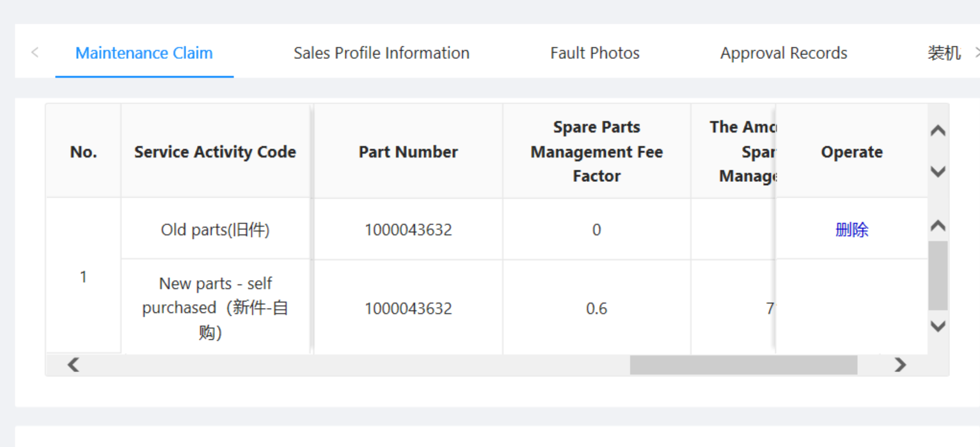Click the horizontal scrollbar's right arrow
This screenshot has width=980, height=447.
pyautogui.click(x=900, y=365)
